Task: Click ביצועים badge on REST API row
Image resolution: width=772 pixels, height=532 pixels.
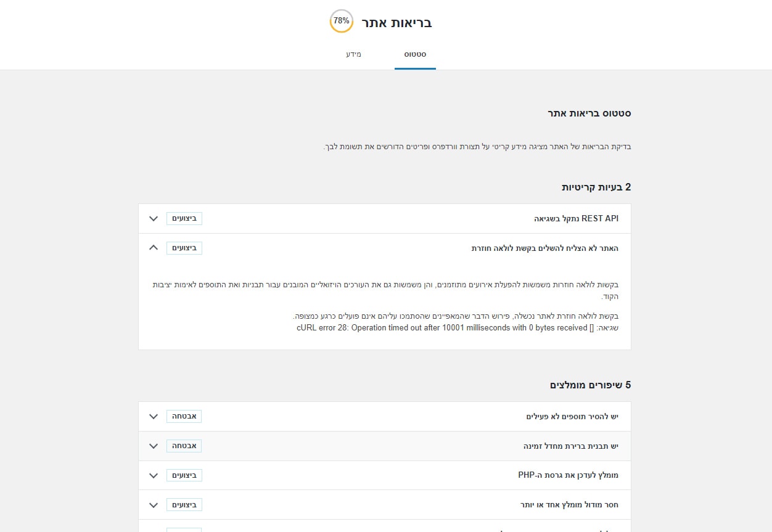Action: pyautogui.click(x=184, y=218)
